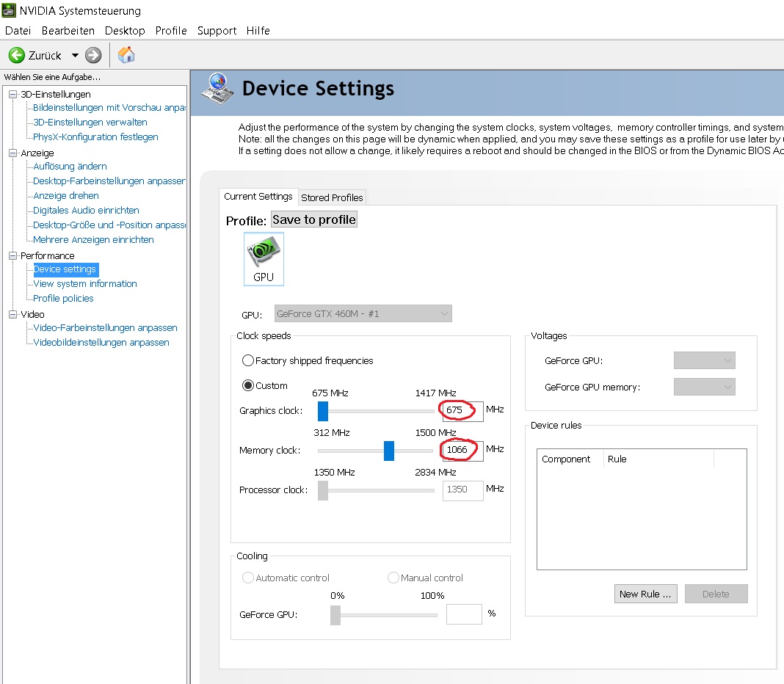Open Videobildeinstellungen anpassen
Viewport: 784px width, 684px height.
[101, 342]
